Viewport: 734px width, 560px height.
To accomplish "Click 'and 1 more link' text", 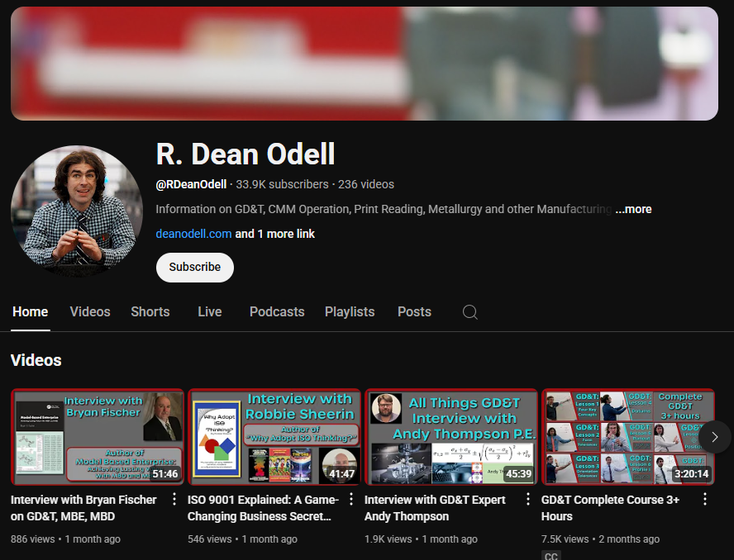I will (x=274, y=234).
